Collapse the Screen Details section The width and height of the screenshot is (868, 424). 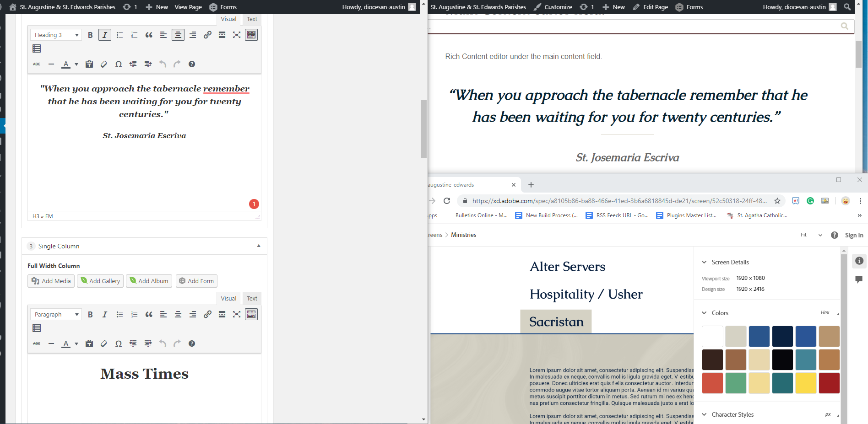coord(704,262)
